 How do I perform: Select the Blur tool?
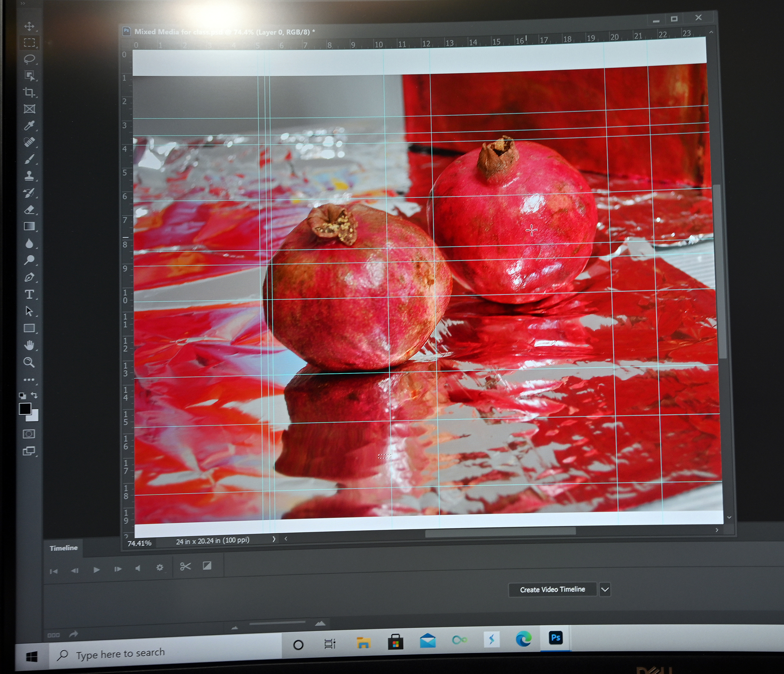(x=29, y=244)
